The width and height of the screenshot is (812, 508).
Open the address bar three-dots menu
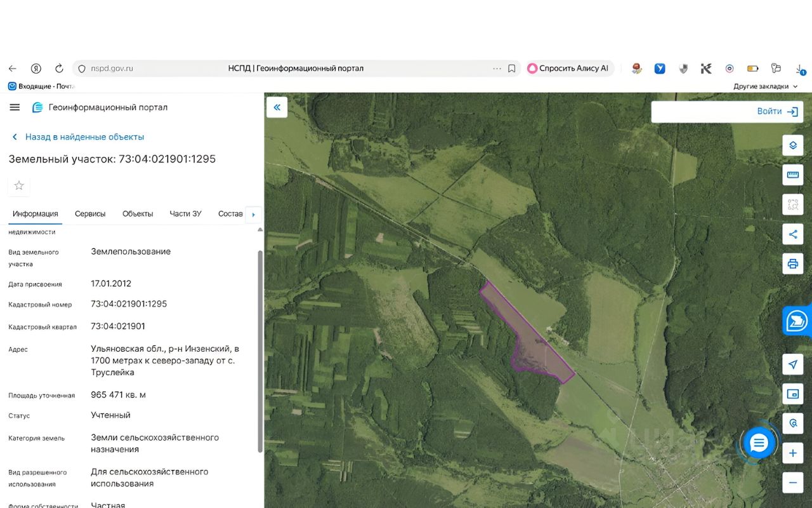pyautogui.click(x=497, y=69)
